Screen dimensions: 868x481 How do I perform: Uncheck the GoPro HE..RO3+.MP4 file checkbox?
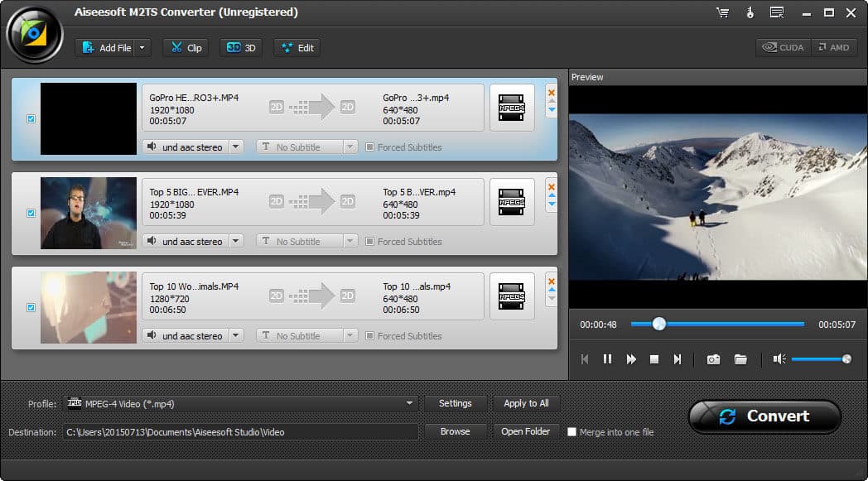(31, 118)
